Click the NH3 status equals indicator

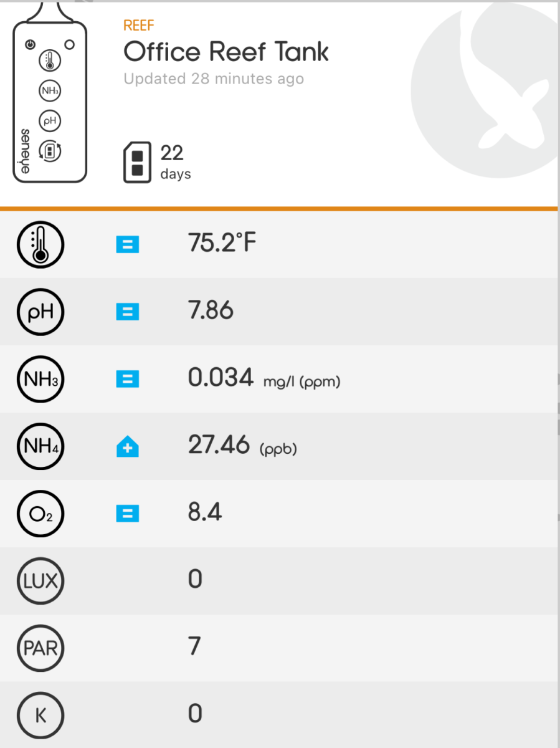(128, 379)
